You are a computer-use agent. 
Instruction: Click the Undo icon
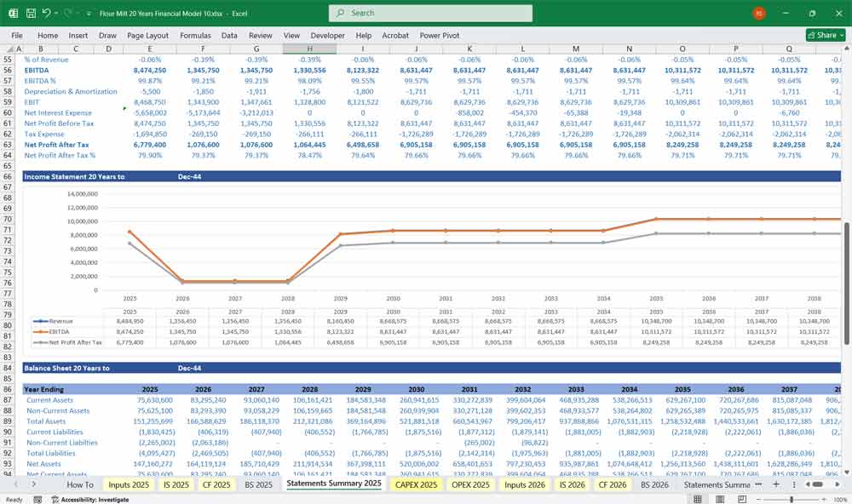pyautogui.click(x=47, y=13)
